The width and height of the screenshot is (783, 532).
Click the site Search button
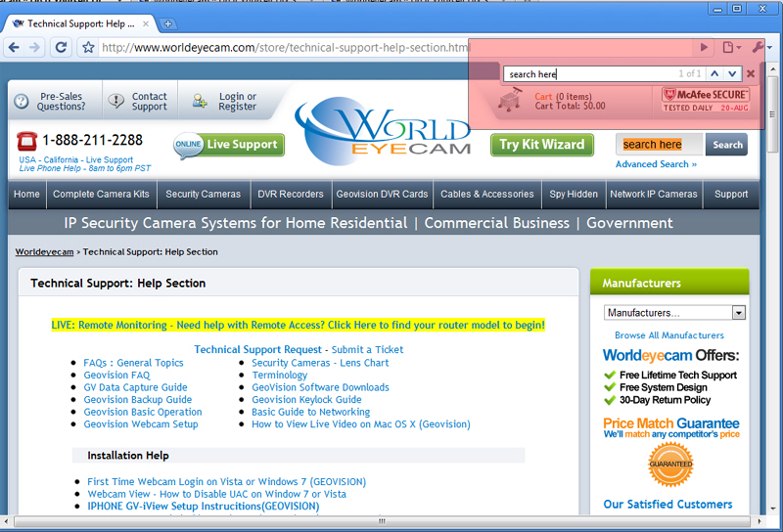point(727,145)
